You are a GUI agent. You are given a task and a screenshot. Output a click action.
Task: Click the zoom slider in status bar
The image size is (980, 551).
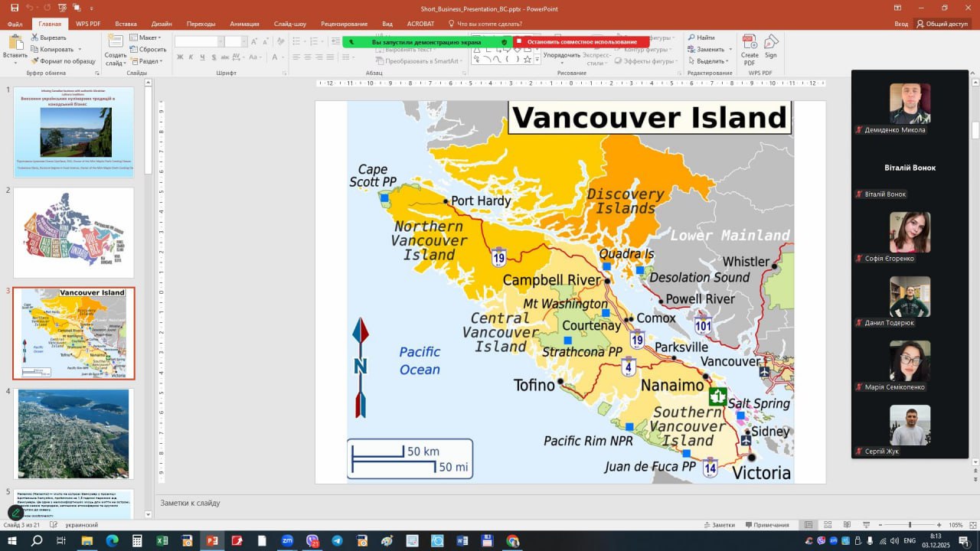910,525
